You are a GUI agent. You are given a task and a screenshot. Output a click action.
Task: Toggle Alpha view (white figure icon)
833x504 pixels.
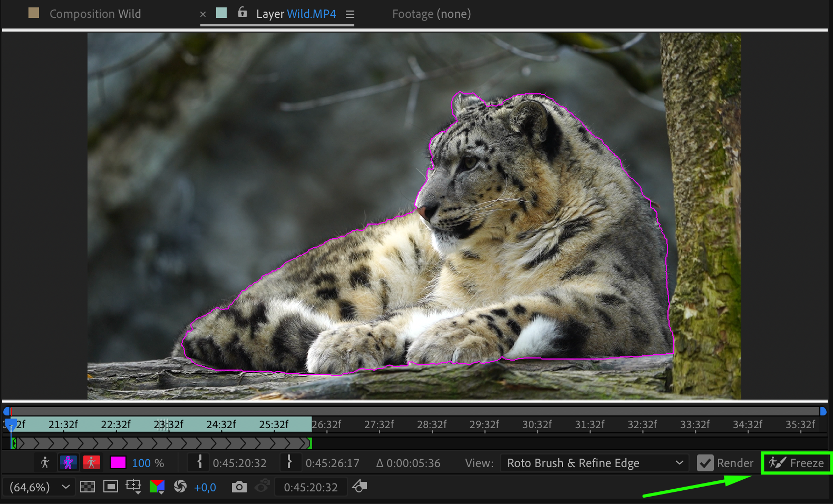point(45,463)
